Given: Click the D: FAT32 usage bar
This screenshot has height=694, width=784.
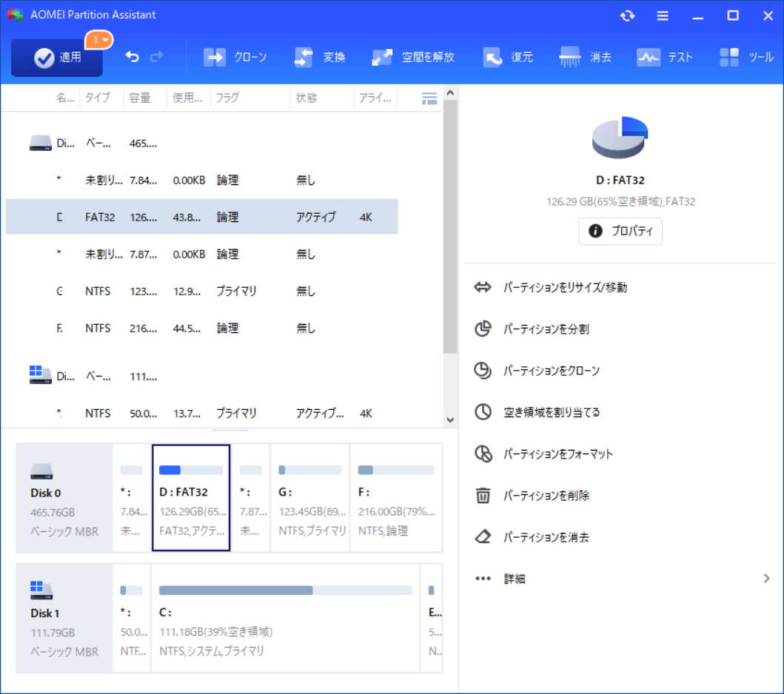Looking at the screenshot, I should pos(191,470).
